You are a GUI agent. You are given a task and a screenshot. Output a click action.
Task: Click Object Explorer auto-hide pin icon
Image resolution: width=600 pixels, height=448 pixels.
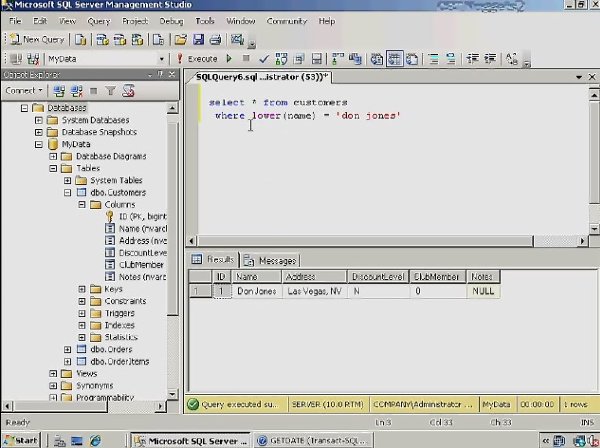160,74
